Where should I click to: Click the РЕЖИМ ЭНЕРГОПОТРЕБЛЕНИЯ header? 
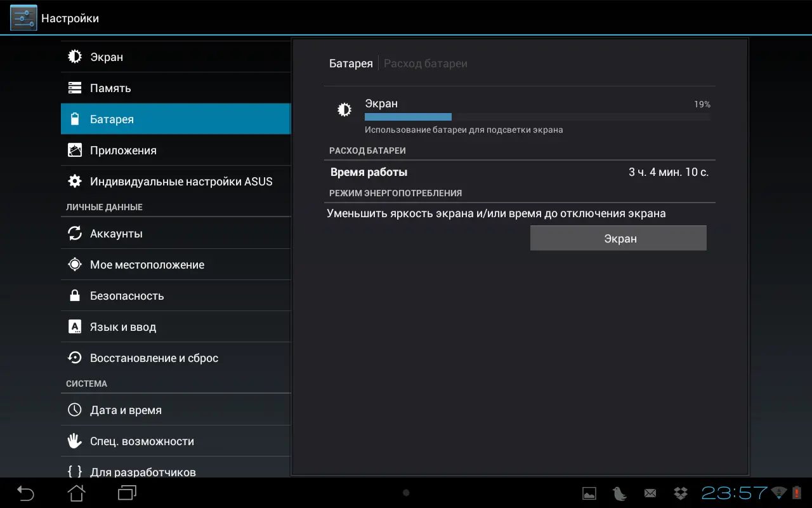click(x=395, y=193)
